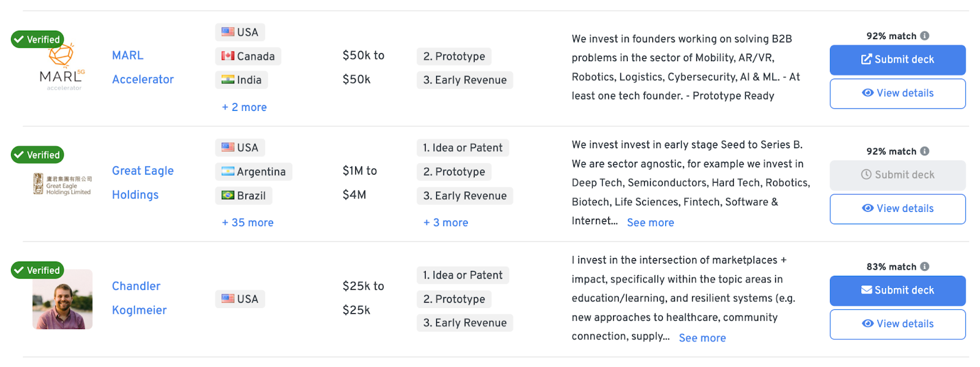Submit deck to Chandler Koglmeier
This screenshot has width=980, height=367.
click(x=897, y=290)
